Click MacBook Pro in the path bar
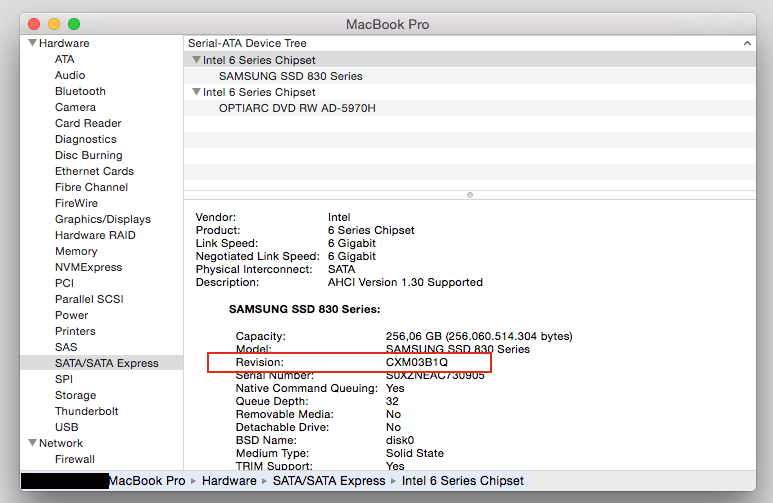The height and width of the screenshot is (503, 773). 147,481
